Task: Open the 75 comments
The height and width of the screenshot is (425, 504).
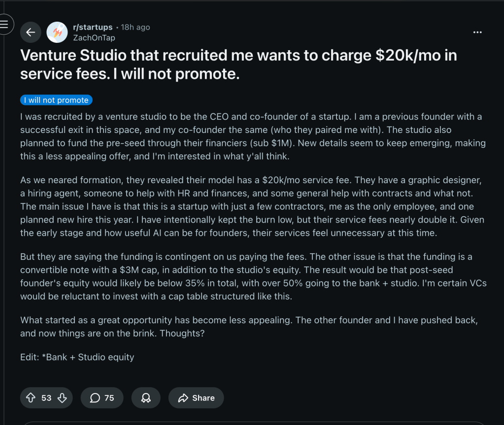Action: (102, 398)
